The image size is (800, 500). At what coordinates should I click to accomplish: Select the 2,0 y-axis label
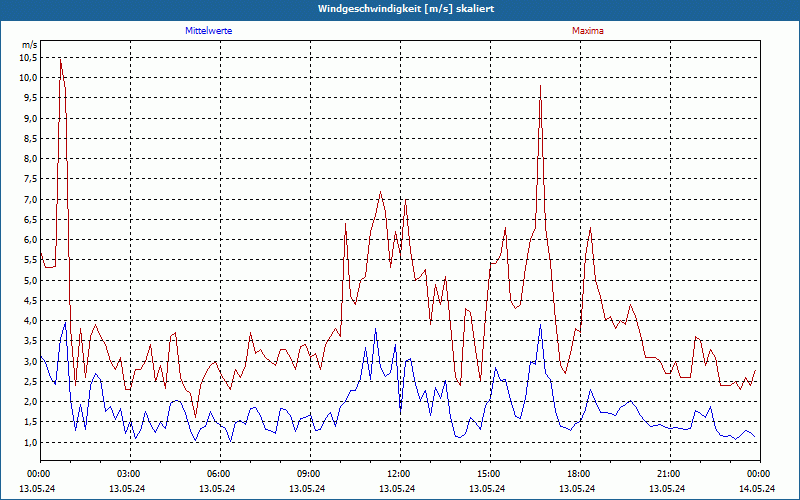[31, 402]
